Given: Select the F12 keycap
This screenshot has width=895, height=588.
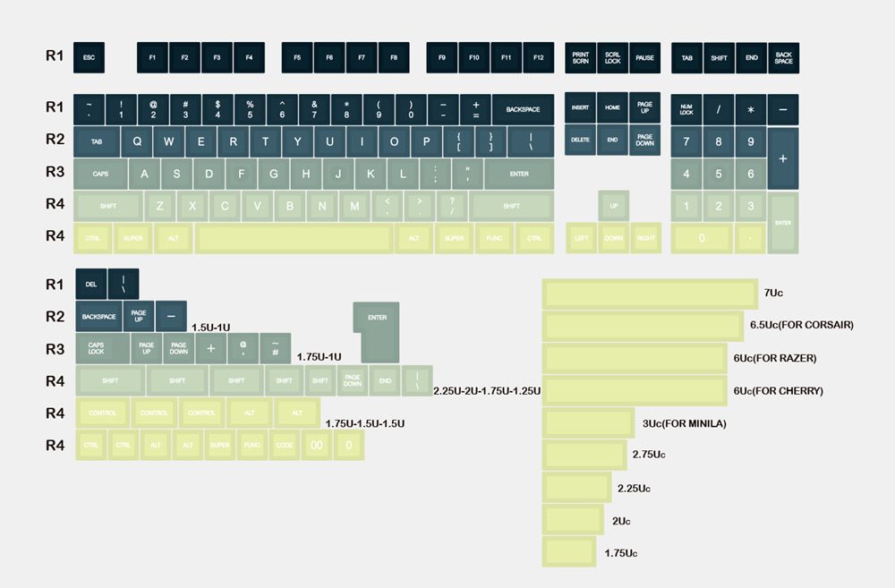Looking at the screenshot, I should point(538,58).
